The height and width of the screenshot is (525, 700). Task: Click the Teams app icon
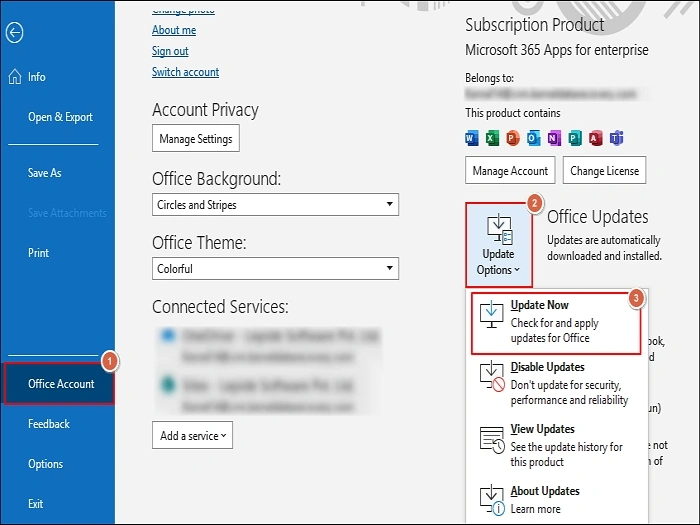pos(617,138)
